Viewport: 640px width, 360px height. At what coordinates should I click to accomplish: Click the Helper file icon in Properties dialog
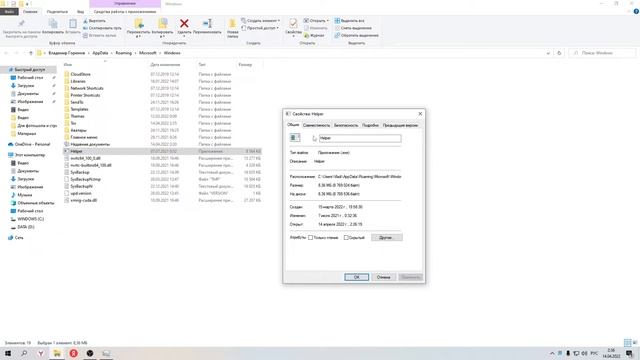click(295, 138)
